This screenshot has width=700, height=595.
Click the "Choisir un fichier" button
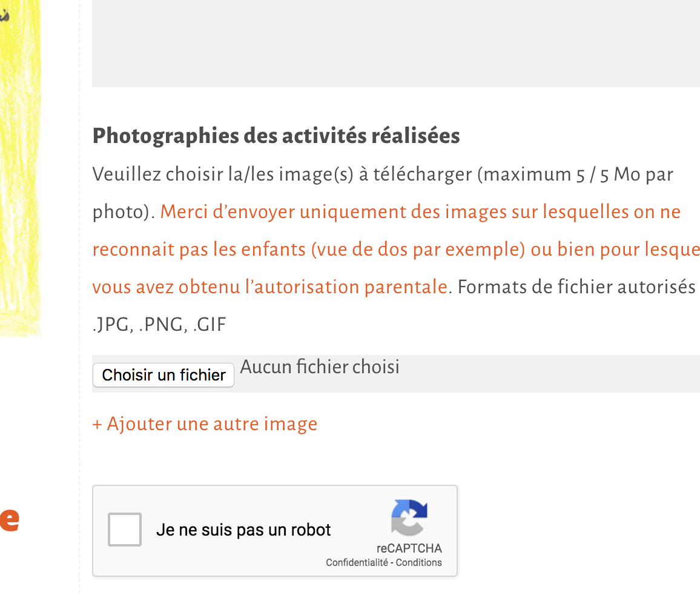(163, 375)
